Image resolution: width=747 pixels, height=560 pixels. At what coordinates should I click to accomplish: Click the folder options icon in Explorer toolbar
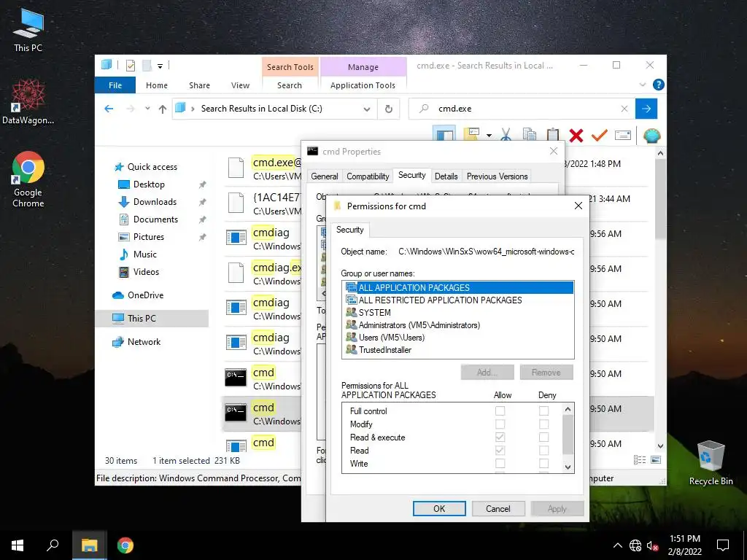click(x=472, y=135)
